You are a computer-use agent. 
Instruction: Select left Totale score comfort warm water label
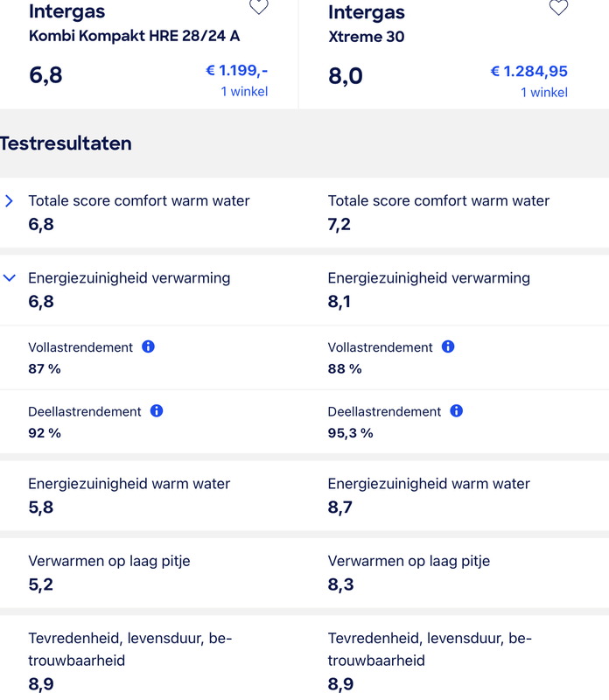click(138, 200)
